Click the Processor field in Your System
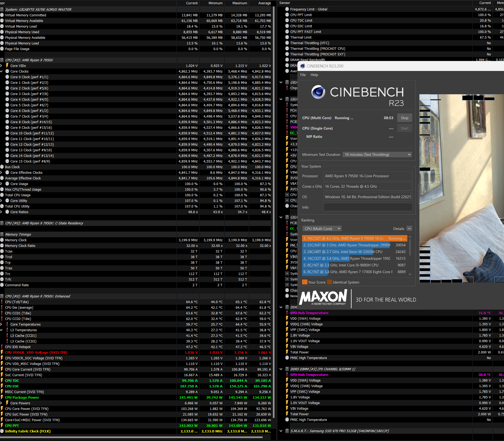504x441 pixels. click(x=368, y=176)
